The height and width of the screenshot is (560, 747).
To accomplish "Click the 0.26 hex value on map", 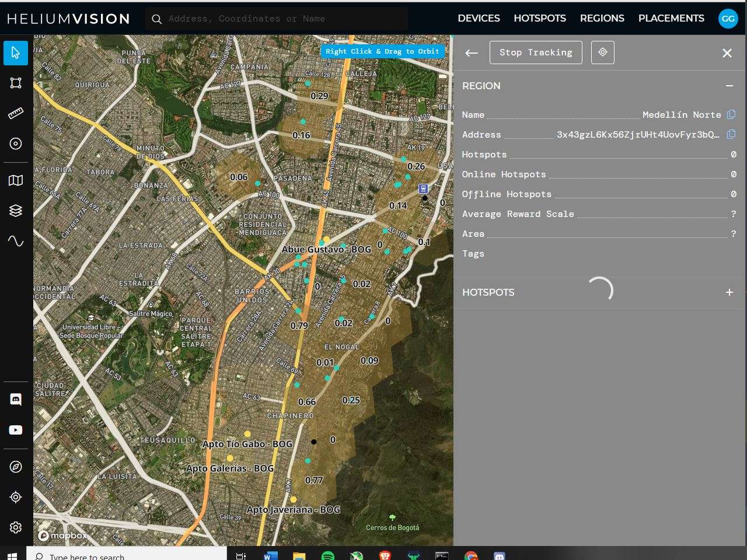I will (x=416, y=166).
